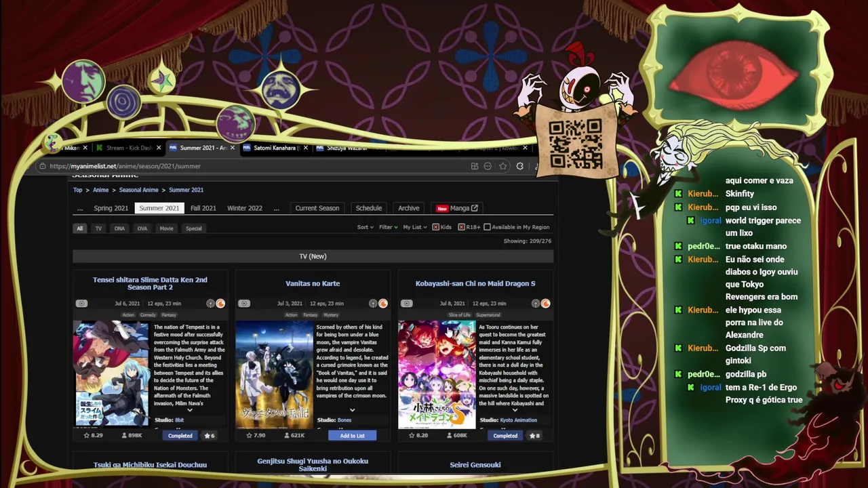
Task: Open the Current Season button
Action: coord(317,208)
